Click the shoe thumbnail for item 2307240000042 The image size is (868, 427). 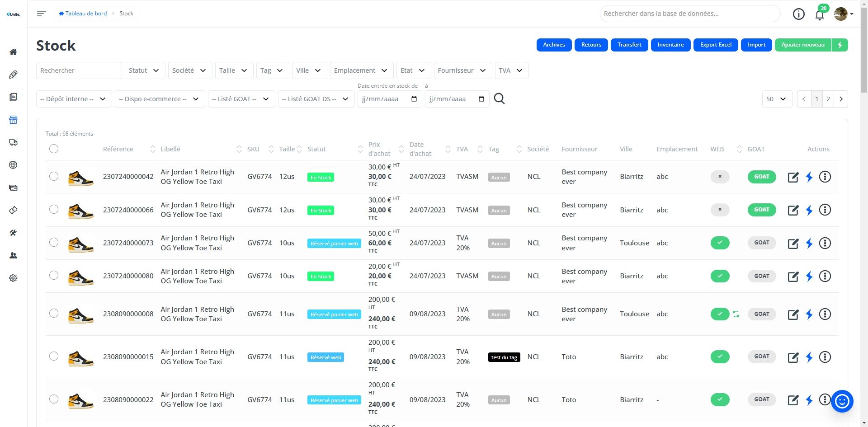click(81, 177)
